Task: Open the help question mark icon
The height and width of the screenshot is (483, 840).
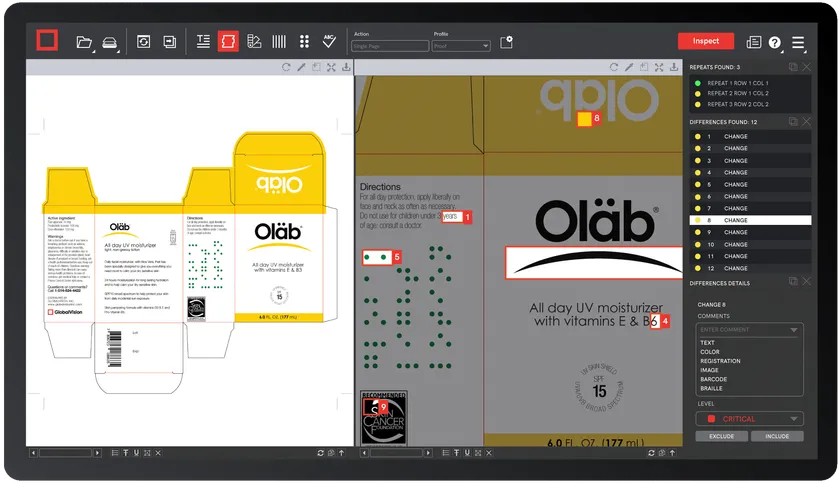Action: (x=775, y=42)
